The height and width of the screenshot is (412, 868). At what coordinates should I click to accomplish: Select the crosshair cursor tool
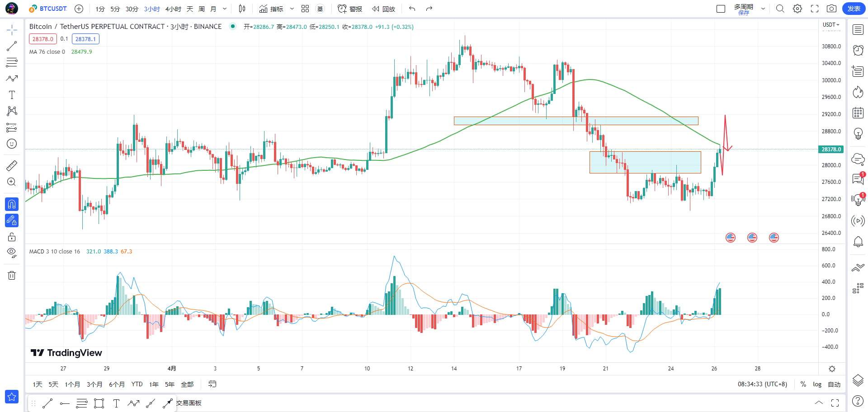pos(12,30)
